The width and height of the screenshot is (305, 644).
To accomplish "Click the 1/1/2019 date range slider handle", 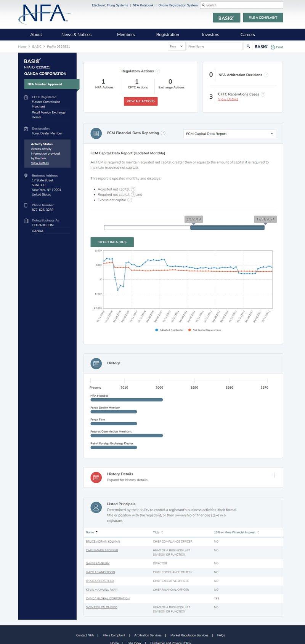I will coord(191,227).
